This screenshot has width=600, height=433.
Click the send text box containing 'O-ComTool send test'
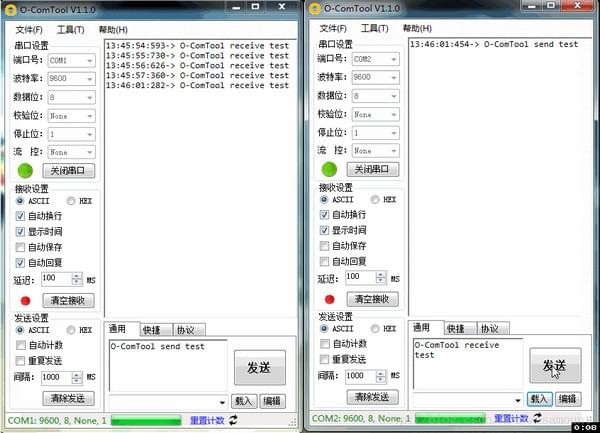click(168, 365)
